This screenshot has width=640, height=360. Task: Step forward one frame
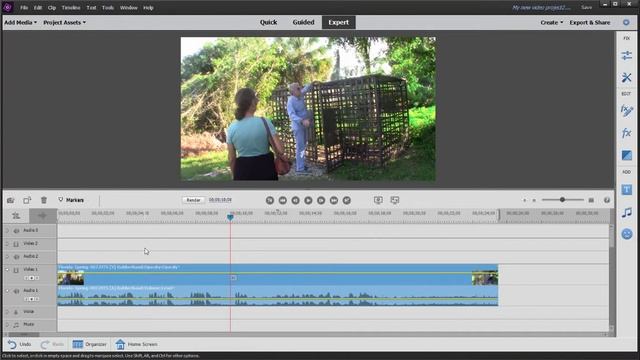coord(321,200)
